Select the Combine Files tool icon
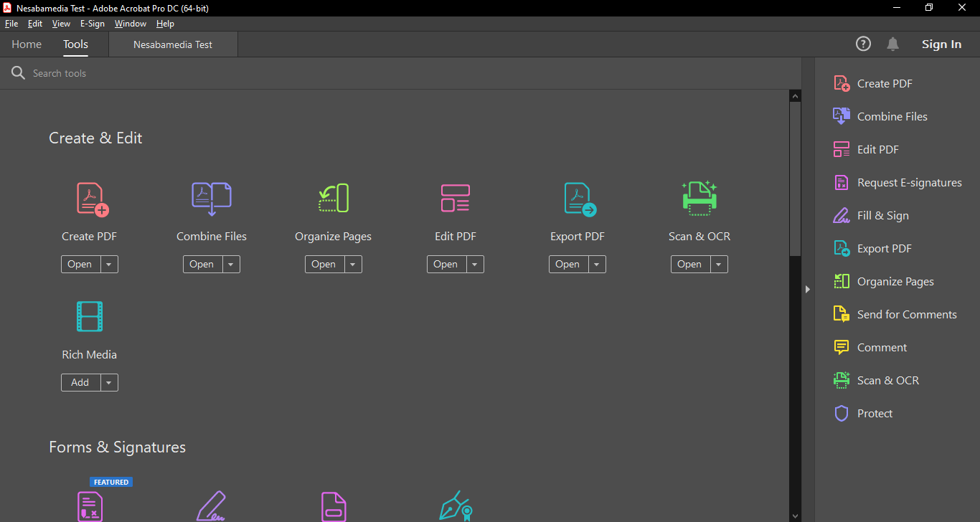This screenshot has width=980, height=522. coord(211,199)
